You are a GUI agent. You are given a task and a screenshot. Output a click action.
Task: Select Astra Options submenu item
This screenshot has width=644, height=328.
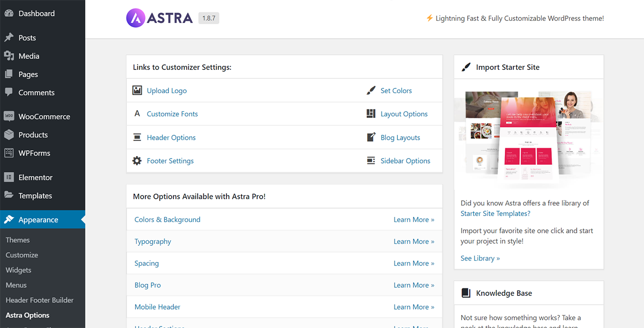pos(28,315)
